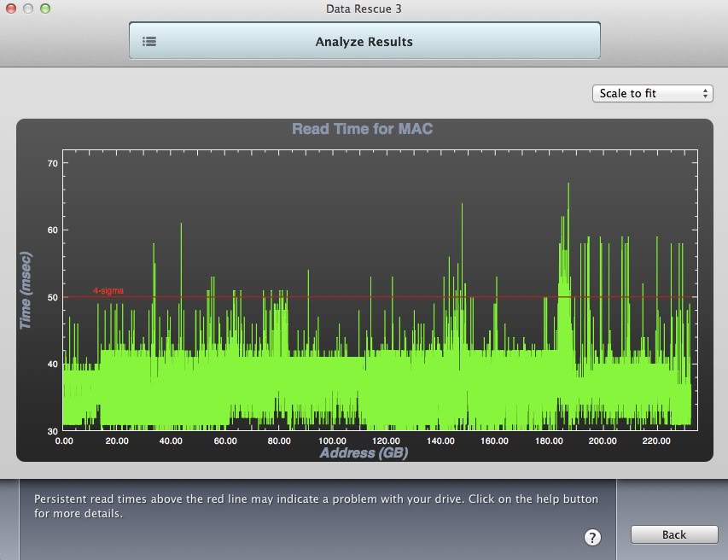Open the list menu icon in header
Image resolution: width=728 pixels, height=560 pixels.
(x=149, y=42)
